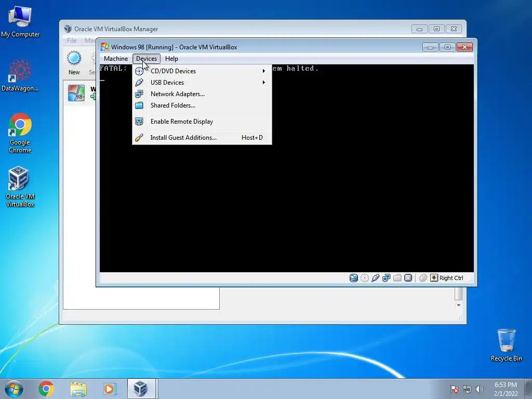Click the network tray icon
The width and height of the screenshot is (532, 399).
point(467,389)
